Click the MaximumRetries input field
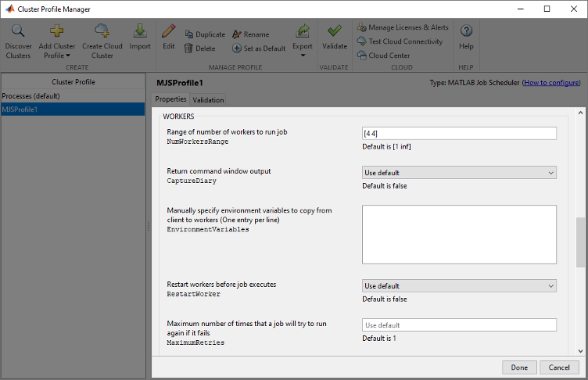The image size is (588, 380). click(459, 324)
